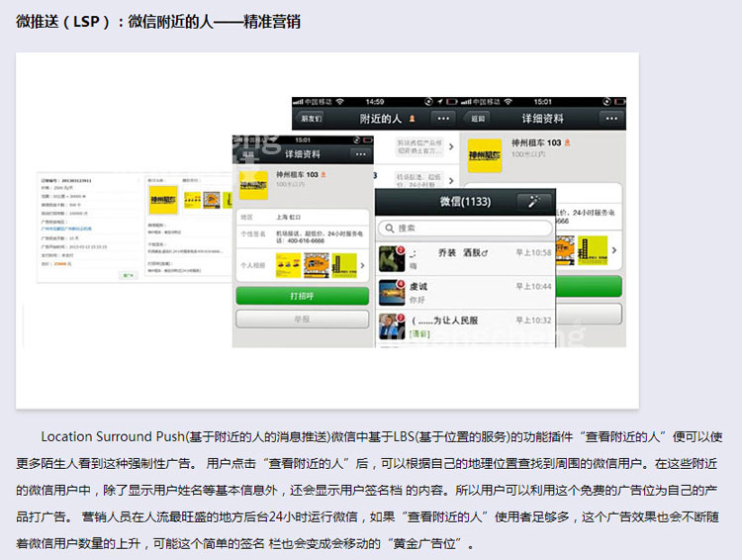This screenshot has height=560, width=742.
Task: Tap the green 打招呼 button
Action: click(302, 297)
